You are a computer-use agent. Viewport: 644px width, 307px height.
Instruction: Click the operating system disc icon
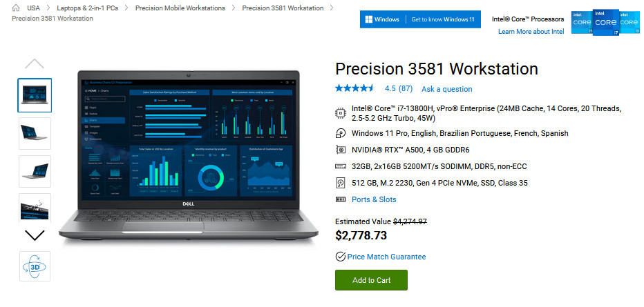click(340, 133)
